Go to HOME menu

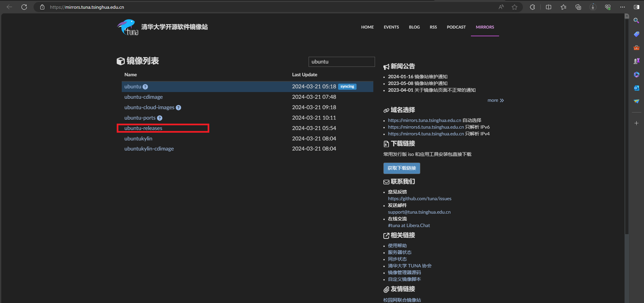pos(367,27)
